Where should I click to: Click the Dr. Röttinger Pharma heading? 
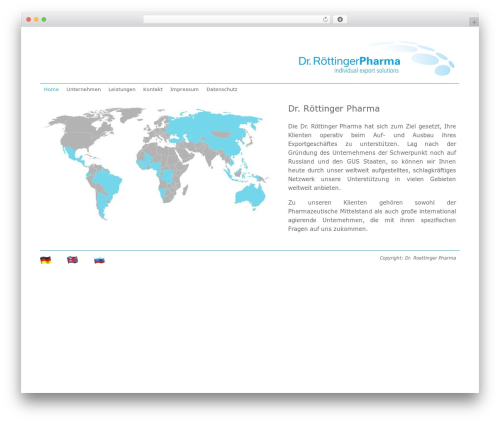tap(334, 109)
